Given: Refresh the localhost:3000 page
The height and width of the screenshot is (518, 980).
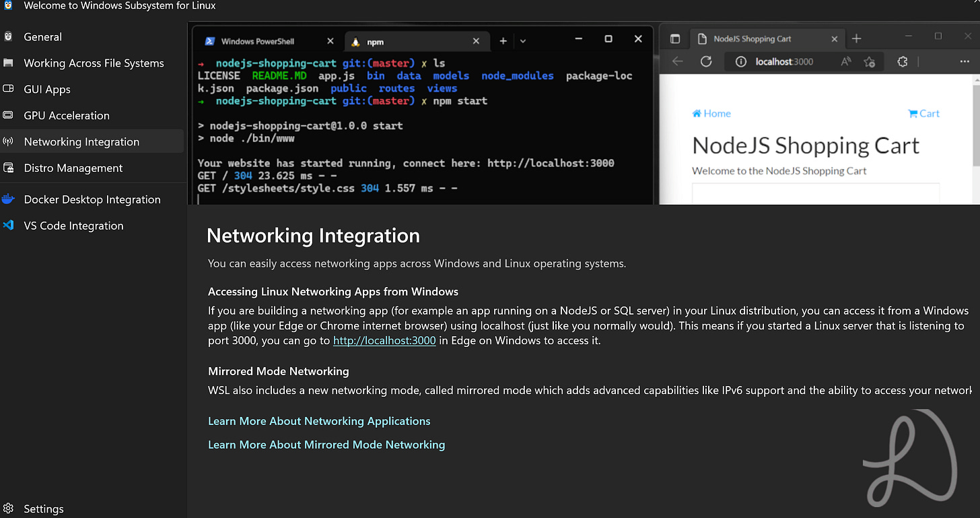Looking at the screenshot, I should [x=706, y=61].
